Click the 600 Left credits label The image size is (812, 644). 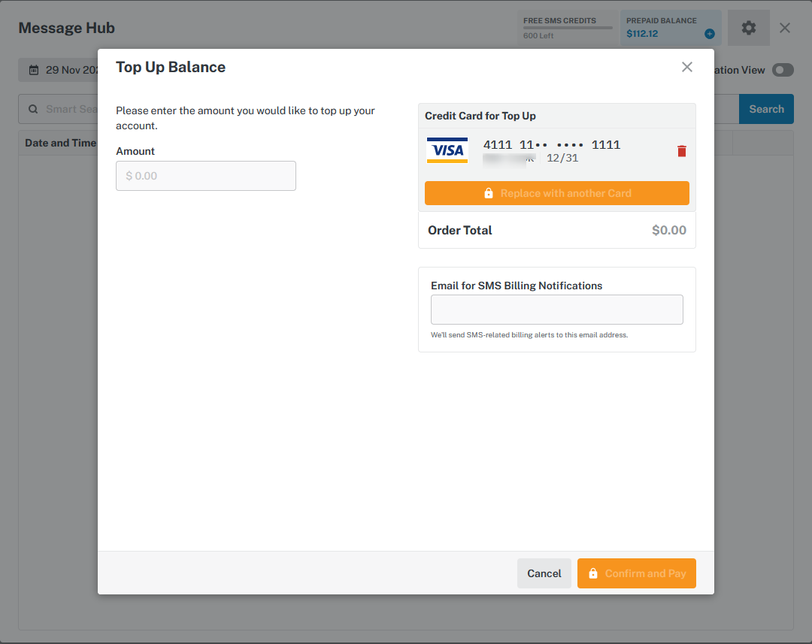click(538, 36)
